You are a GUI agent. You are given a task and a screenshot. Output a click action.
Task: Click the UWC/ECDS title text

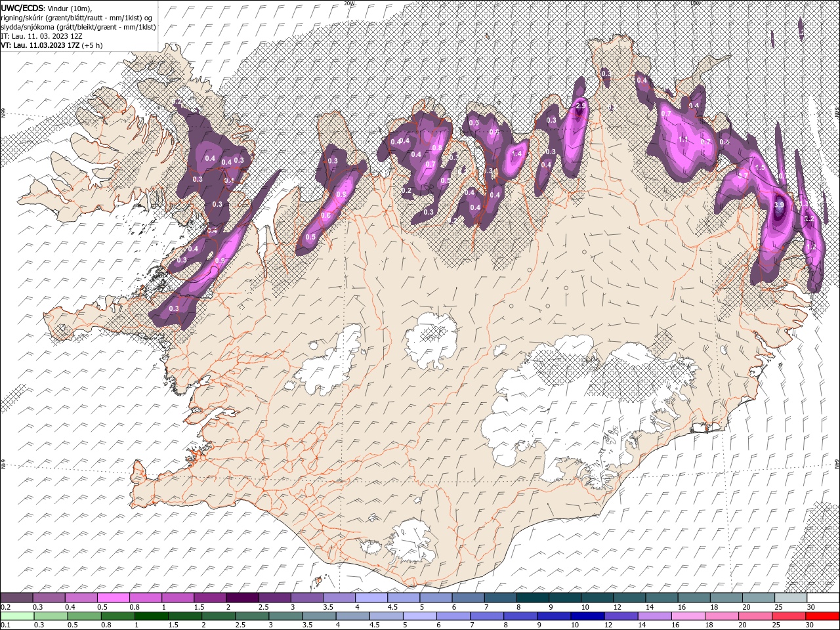(x=22, y=8)
